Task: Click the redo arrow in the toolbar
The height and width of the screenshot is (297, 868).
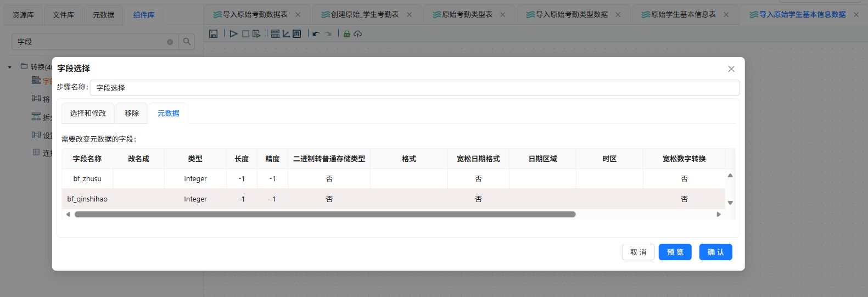Action: coord(328,34)
